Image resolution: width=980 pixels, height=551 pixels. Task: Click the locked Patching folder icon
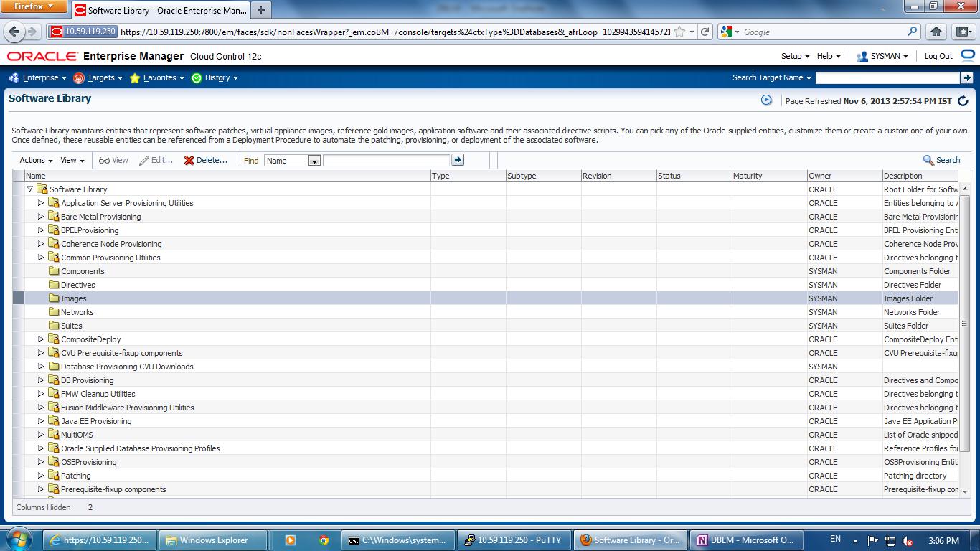pyautogui.click(x=54, y=476)
